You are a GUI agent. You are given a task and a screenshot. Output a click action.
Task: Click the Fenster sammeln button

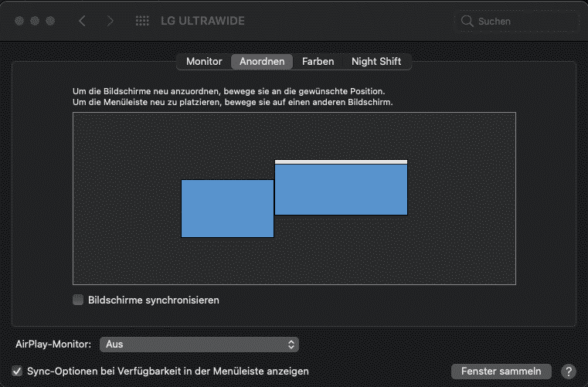pos(501,371)
